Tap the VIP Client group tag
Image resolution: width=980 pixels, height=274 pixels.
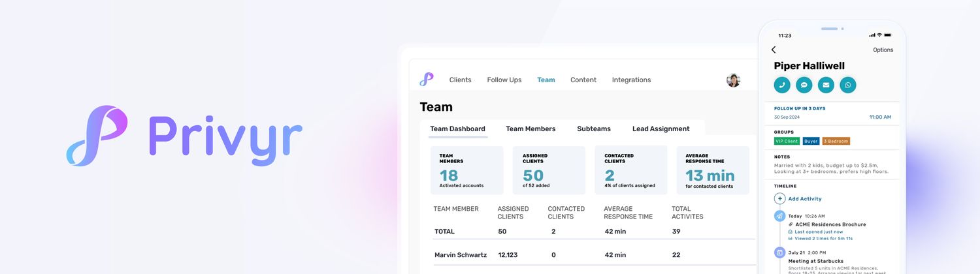(787, 141)
